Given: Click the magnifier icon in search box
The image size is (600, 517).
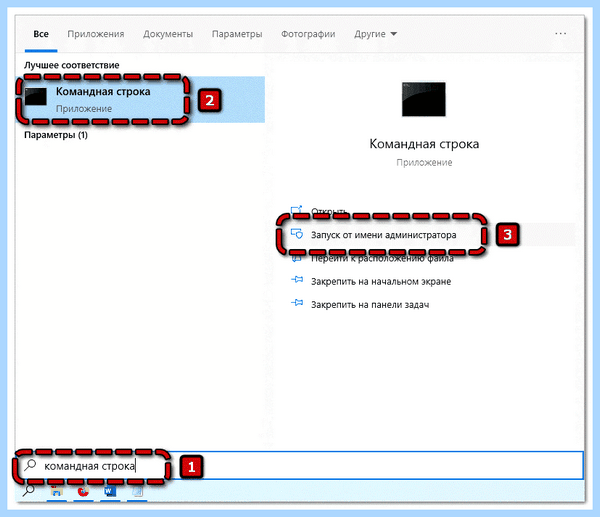Looking at the screenshot, I should click(30, 465).
